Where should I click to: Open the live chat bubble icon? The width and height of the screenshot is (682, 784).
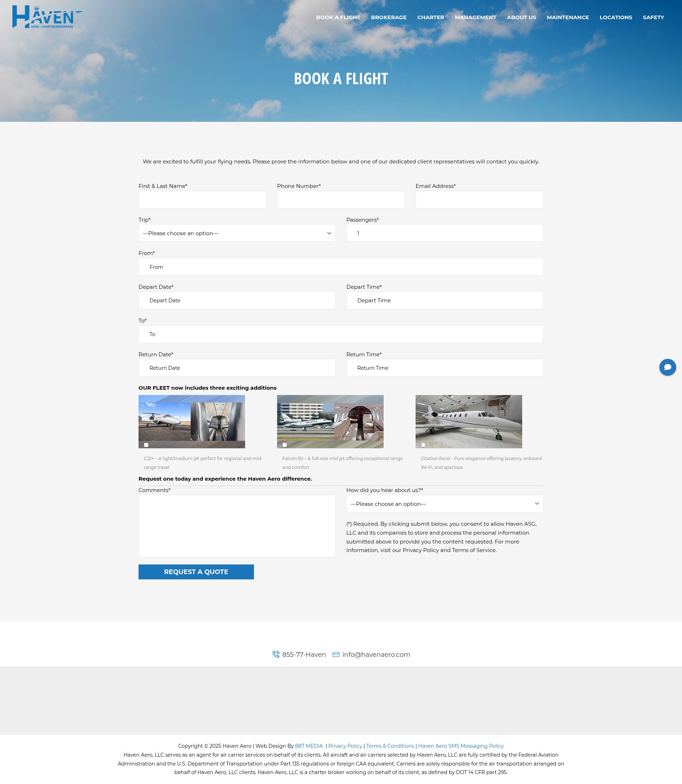pos(667,367)
